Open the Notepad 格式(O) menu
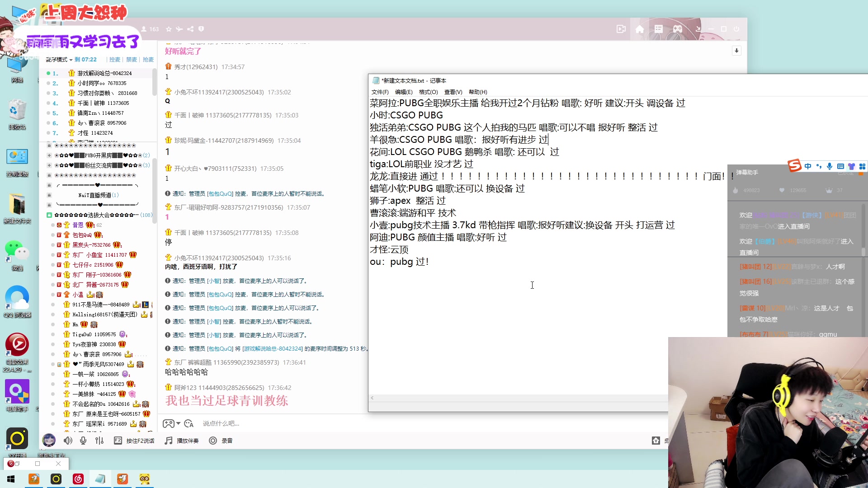The height and width of the screenshot is (488, 868). point(428,92)
